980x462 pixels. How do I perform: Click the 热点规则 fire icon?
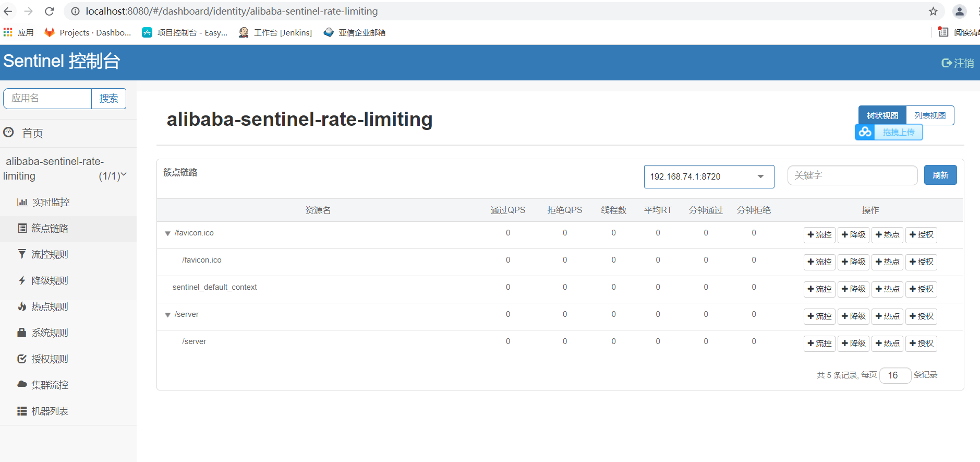[22, 306]
